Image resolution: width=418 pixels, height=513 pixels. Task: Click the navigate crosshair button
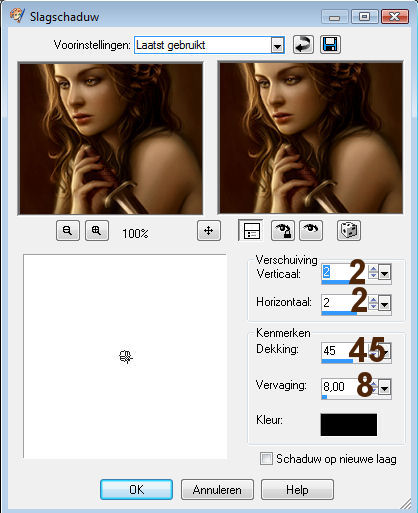coord(209,230)
